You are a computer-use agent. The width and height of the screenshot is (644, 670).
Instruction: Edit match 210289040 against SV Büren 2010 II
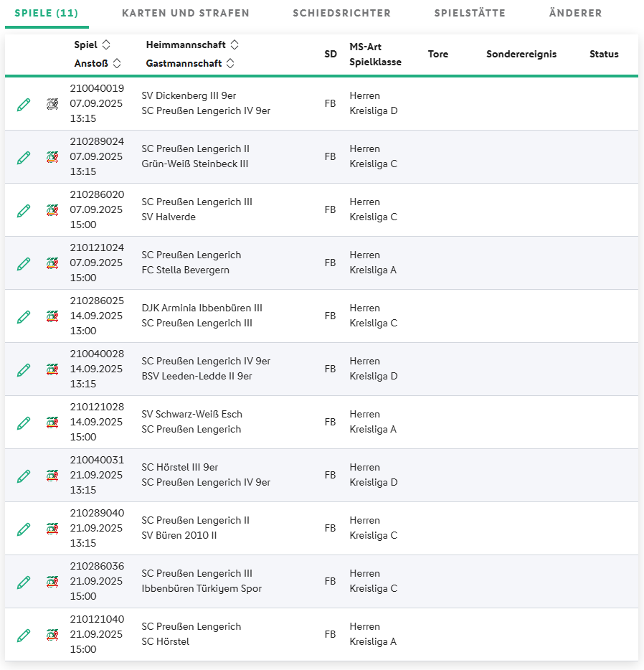point(24,529)
